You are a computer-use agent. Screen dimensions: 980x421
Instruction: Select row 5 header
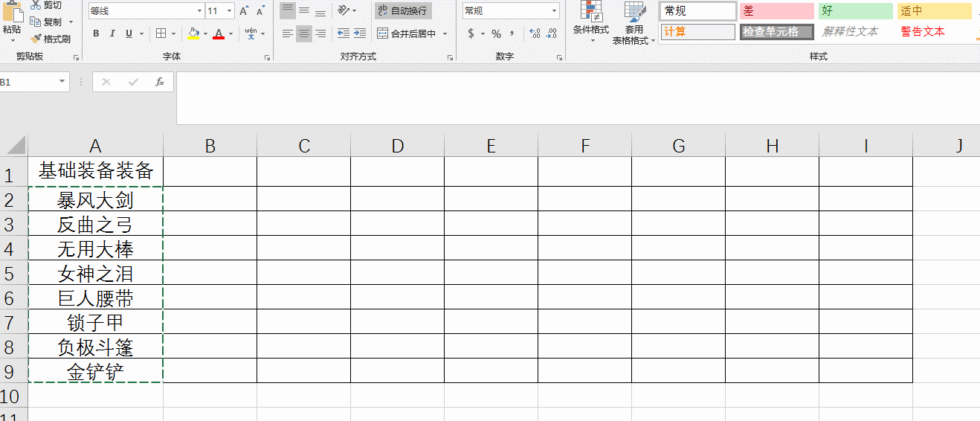pyautogui.click(x=10, y=274)
